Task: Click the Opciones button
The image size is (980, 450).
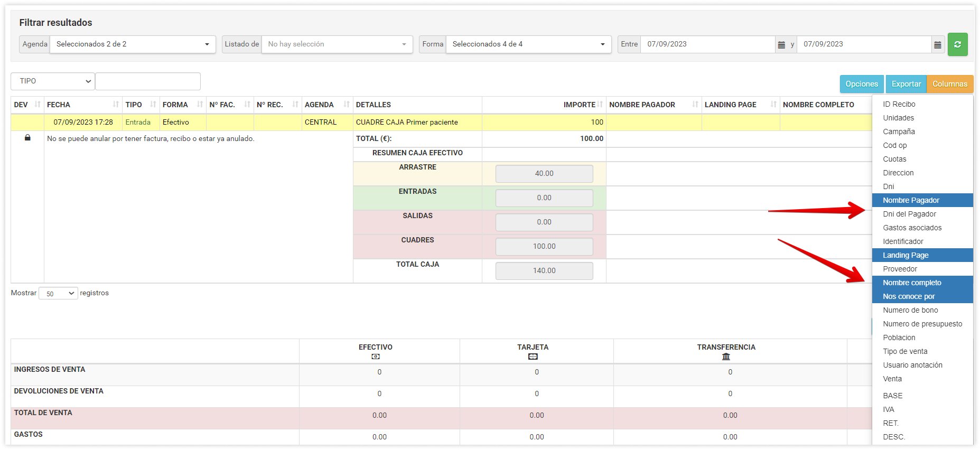Action: 861,84
